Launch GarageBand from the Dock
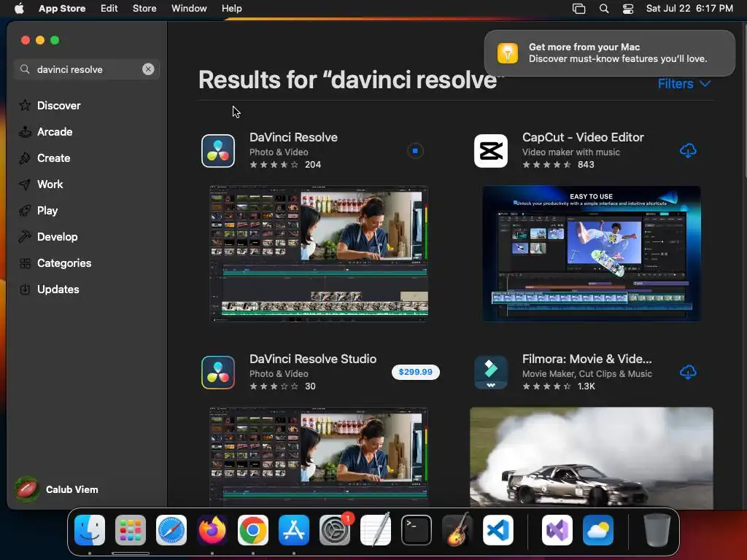This screenshot has width=747, height=560. (x=457, y=530)
